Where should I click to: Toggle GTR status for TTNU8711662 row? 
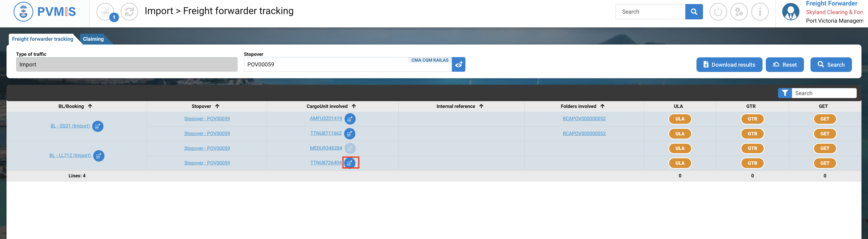(x=752, y=134)
